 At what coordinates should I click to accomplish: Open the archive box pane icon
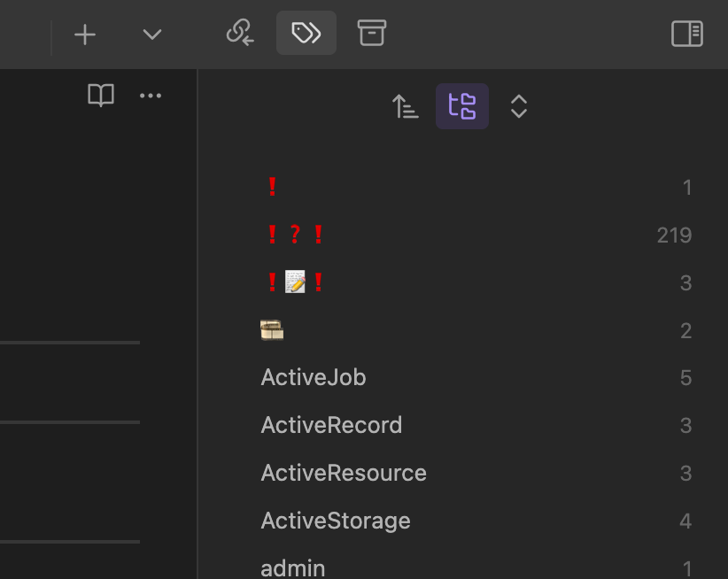pyautogui.click(x=372, y=34)
